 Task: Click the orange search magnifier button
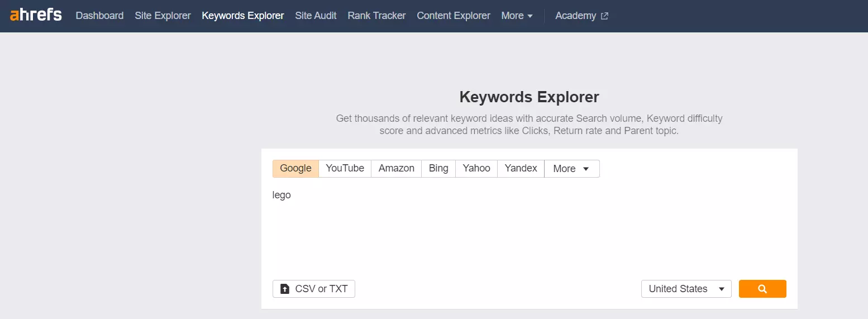(762, 289)
